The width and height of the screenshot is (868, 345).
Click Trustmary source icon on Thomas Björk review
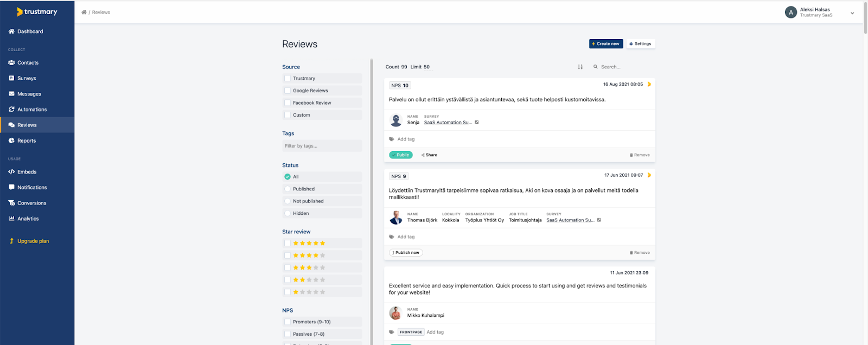click(649, 175)
